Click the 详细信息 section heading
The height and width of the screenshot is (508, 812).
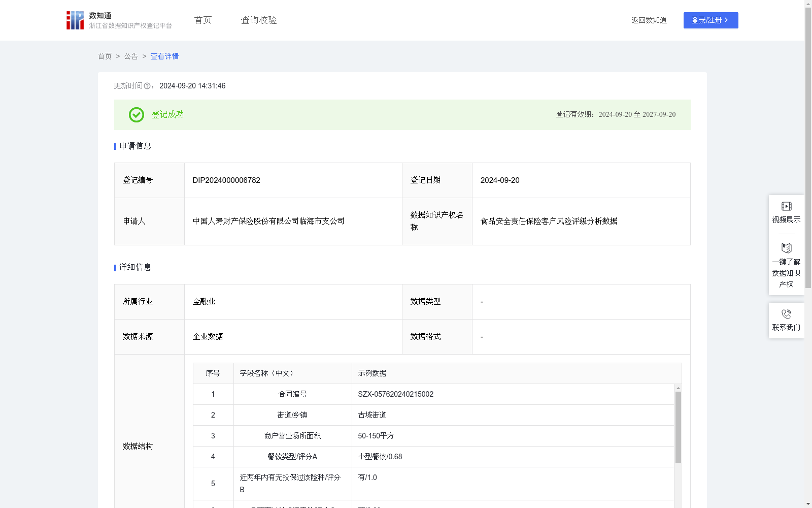(135, 268)
